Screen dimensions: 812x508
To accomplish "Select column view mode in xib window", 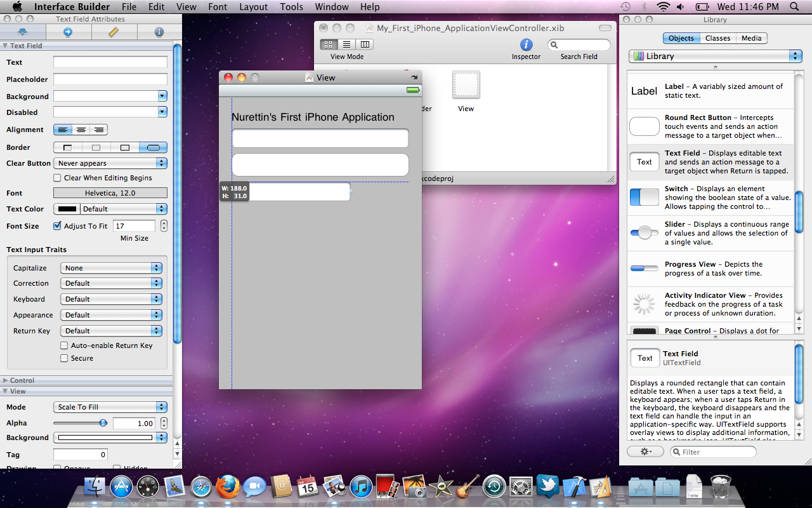I will click(x=365, y=44).
